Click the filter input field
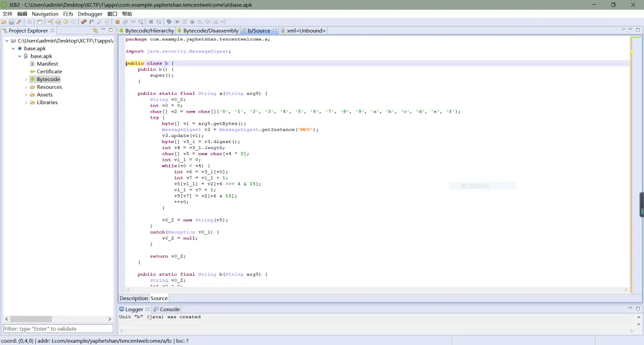The width and height of the screenshot is (644, 345). coord(58,329)
